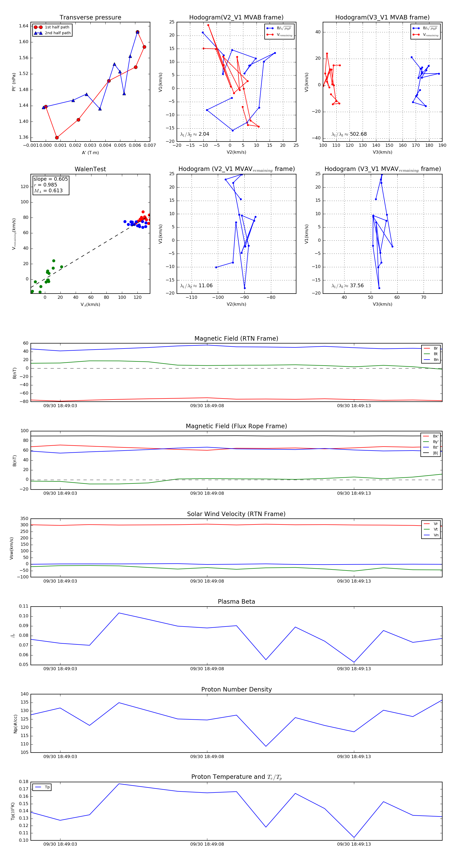Select the Tp legend entry
The width and height of the screenshot is (473, 868).
coord(42,787)
